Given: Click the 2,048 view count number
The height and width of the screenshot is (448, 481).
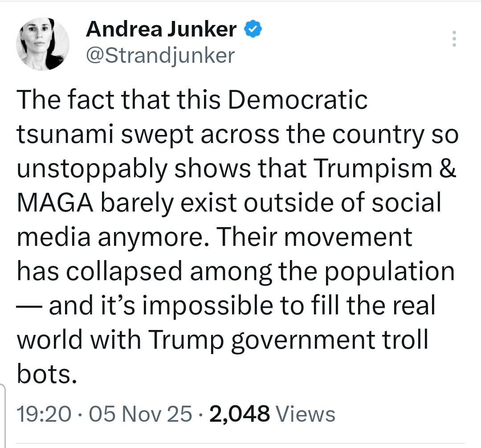Looking at the screenshot, I should click(239, 414).
